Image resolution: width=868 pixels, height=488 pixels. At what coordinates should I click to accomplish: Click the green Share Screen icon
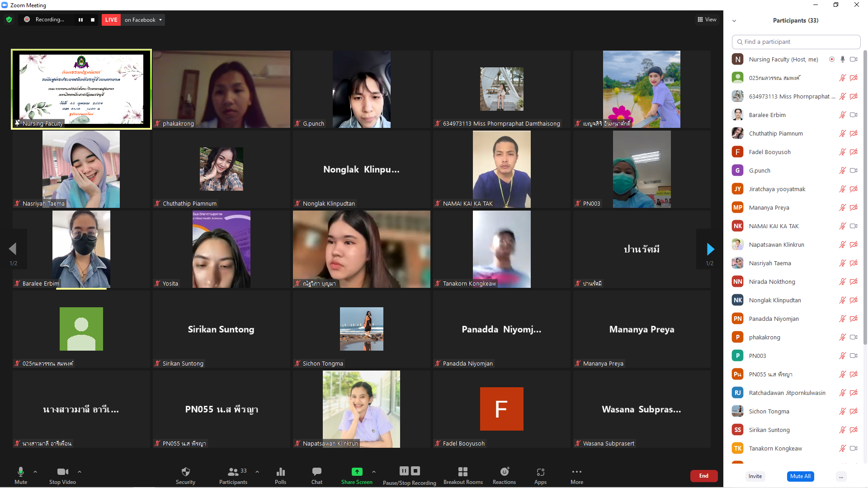coord(357,472)
